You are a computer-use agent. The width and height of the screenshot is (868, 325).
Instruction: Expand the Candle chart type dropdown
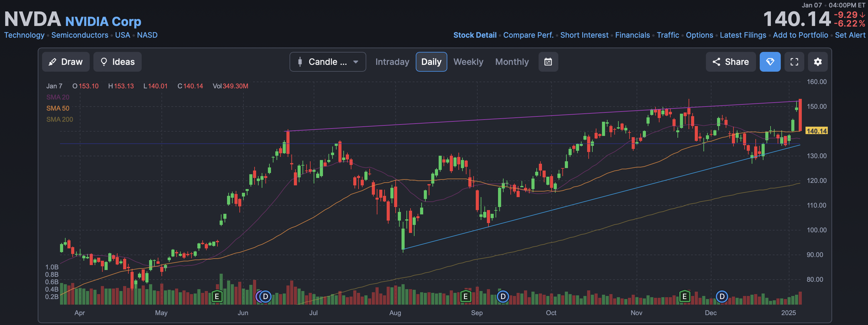pos(328,62)
